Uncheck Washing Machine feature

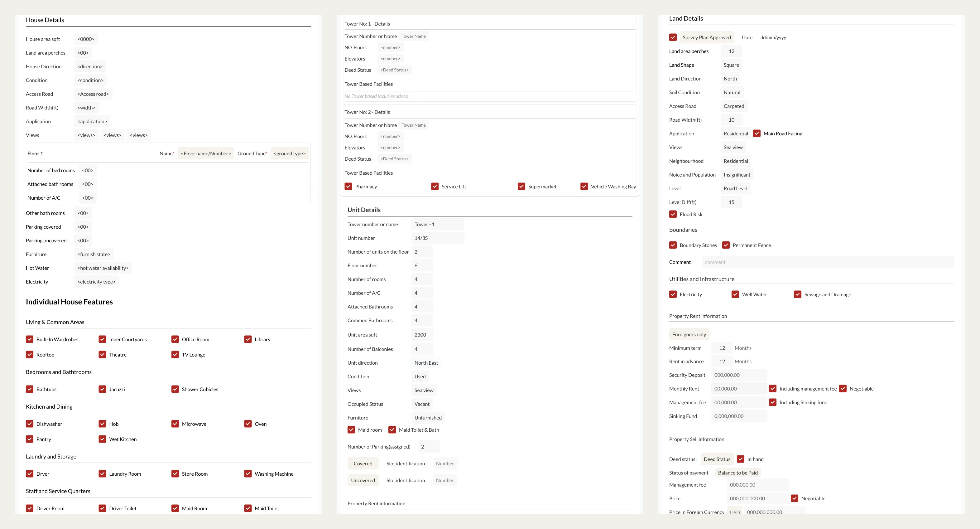(x=248, y=474)
